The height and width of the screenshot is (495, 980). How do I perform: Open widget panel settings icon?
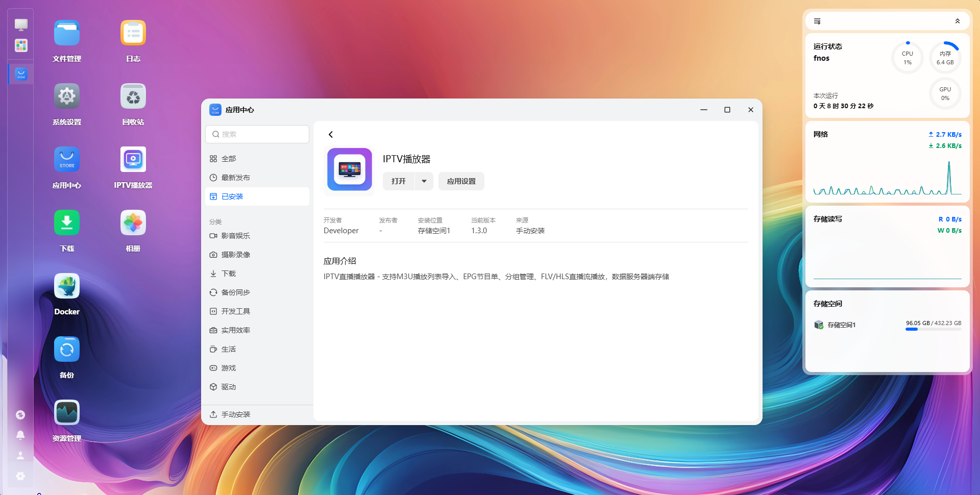(x=817, y=21)
